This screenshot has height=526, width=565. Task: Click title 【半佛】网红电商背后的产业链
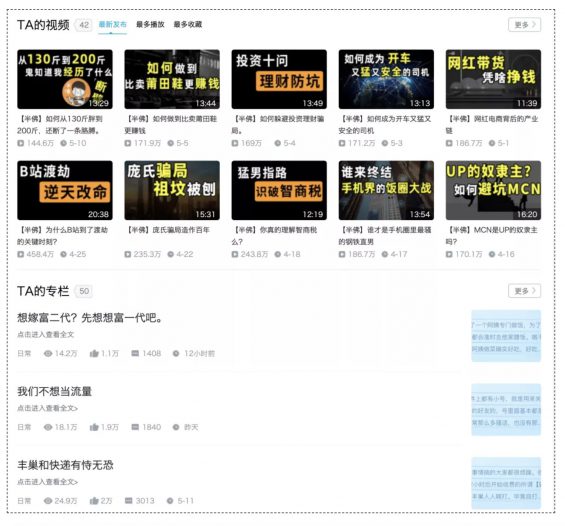pyautogui.click(x=492, y=125)
